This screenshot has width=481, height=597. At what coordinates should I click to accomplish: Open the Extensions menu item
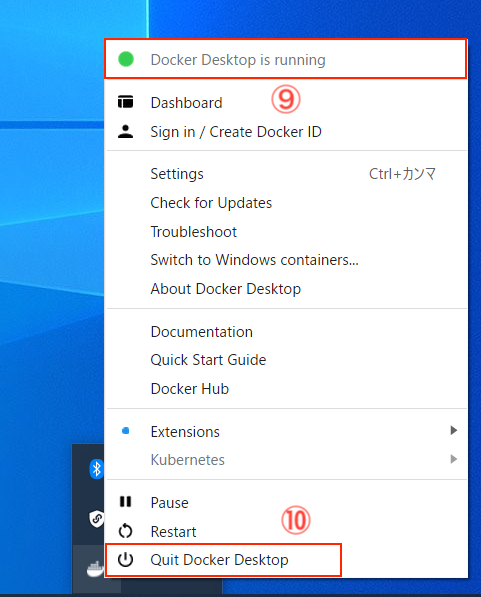(286, 431)
